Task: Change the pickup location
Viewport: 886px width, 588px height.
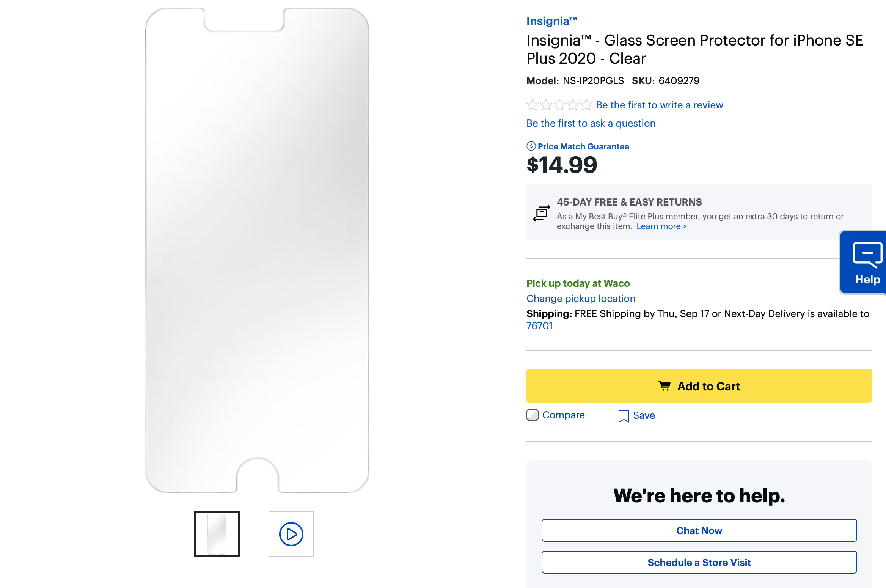Action: click(x=581, y=299)
